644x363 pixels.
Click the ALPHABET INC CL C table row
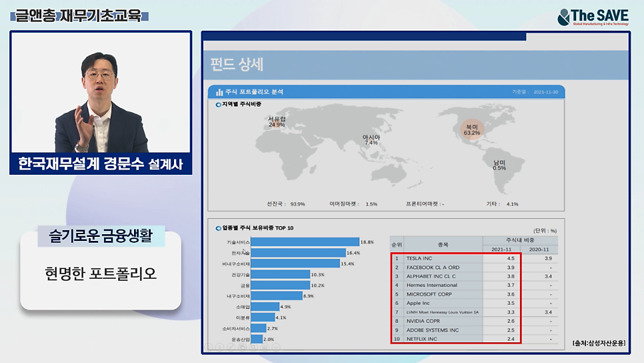(x=474, y=276)
